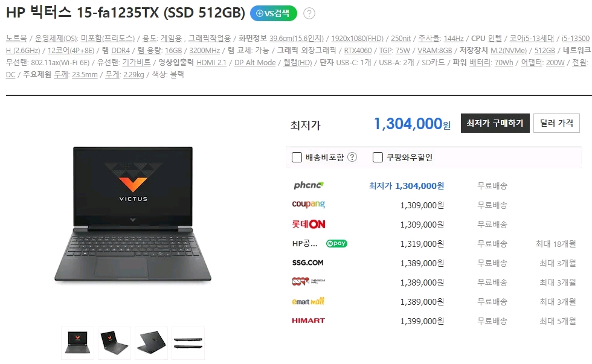Open the phcnc seller logo
Screen dimensions: 592x364
coord(309,185)
